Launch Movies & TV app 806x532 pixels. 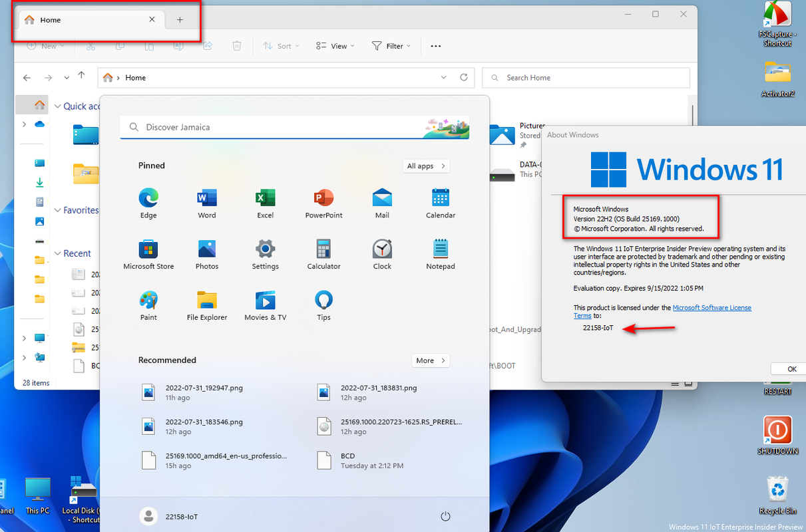click(x=265, y=305)
